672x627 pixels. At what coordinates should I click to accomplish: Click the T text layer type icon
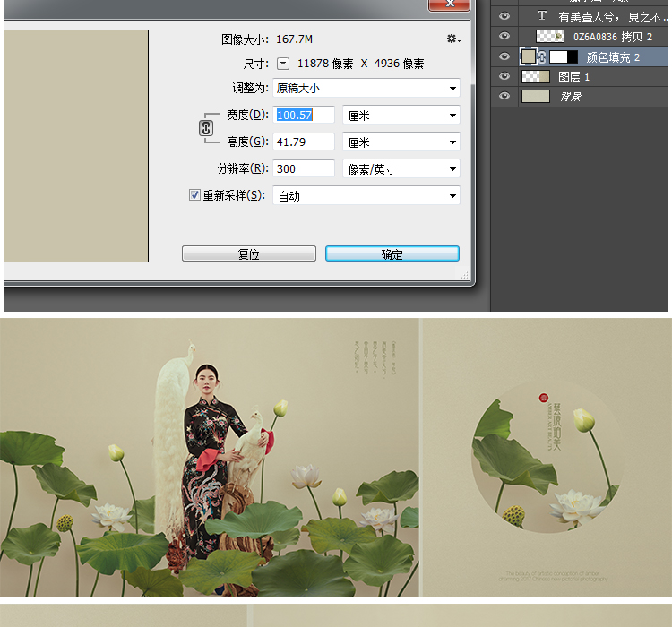click(541, 16)
